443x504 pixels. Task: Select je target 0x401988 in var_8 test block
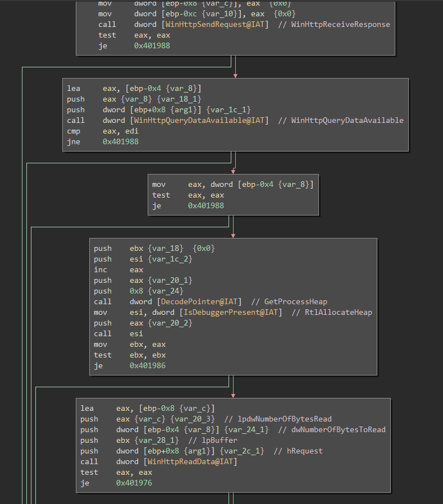[x=206, y=206]
